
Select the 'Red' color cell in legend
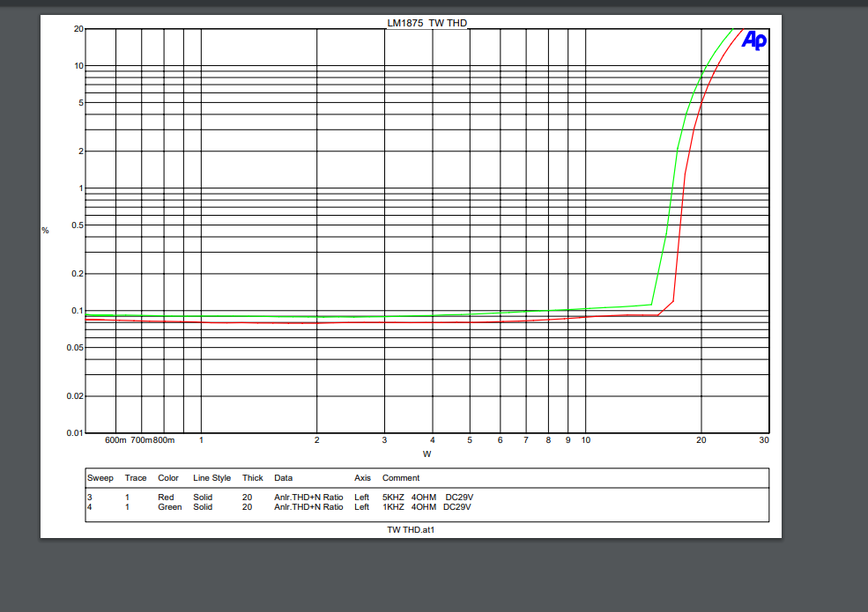click(166, 497)
